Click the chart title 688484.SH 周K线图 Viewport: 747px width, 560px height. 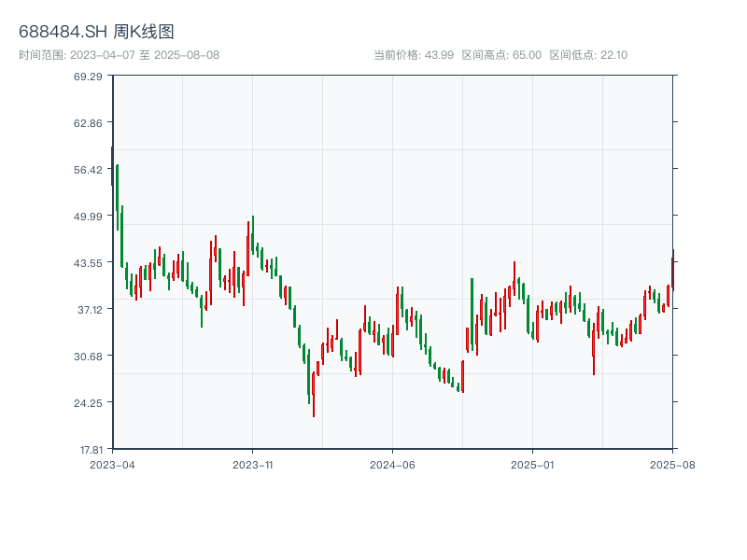[x=96, y=32]
